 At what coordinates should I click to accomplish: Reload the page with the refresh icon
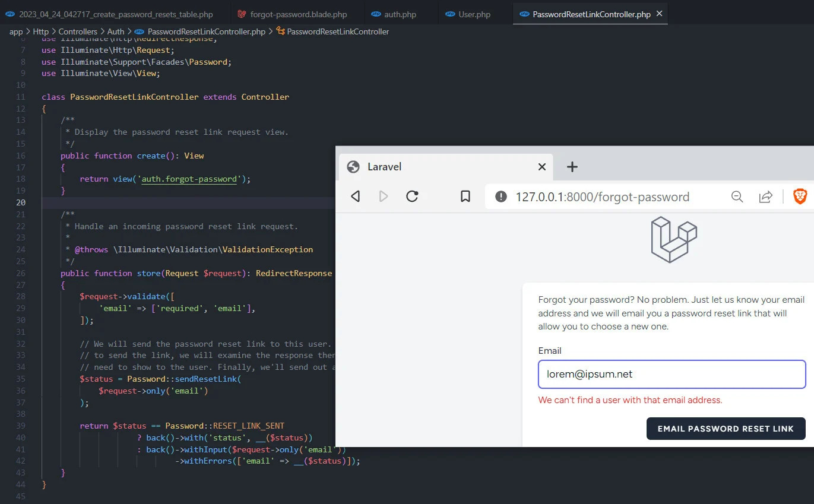tap(412, 196)
